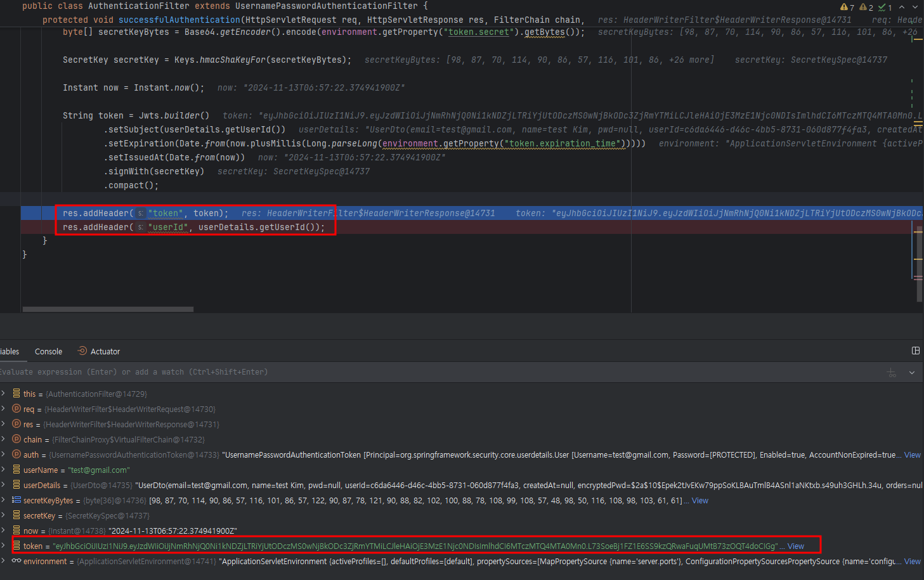Image resolution: width=924 pixels, height=580 pixels.
Task: Select 'this = {AuthenticationFilter@14729}' row
Action: 462,394
